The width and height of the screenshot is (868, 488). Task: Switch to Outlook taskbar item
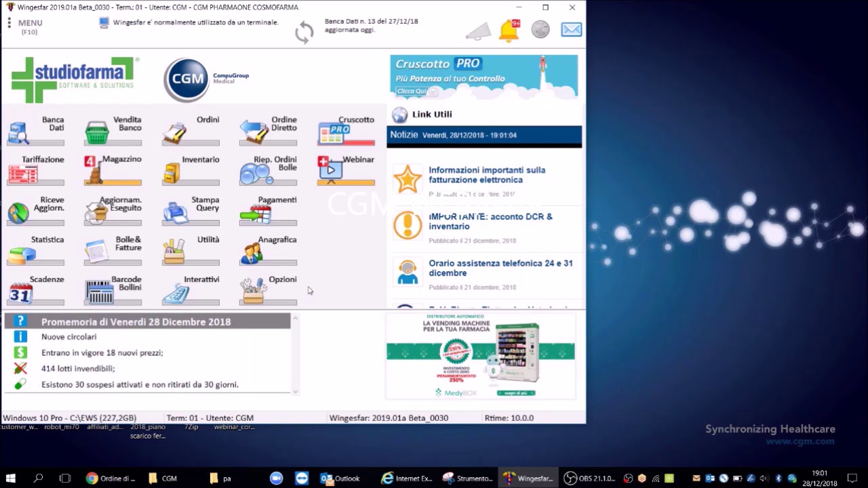(341, 478)
